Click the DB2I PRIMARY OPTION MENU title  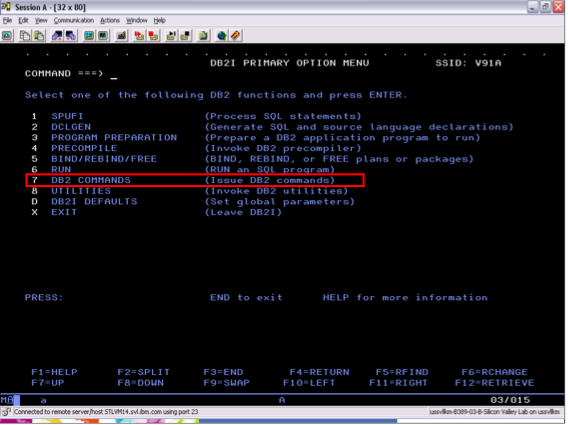click(x=290, y=63)
